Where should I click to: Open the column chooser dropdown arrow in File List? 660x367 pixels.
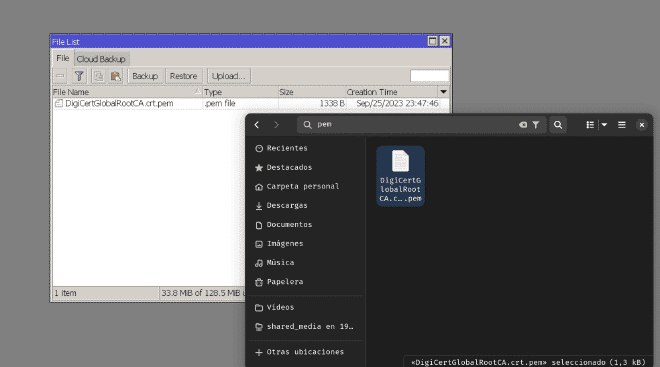point(443,92)
